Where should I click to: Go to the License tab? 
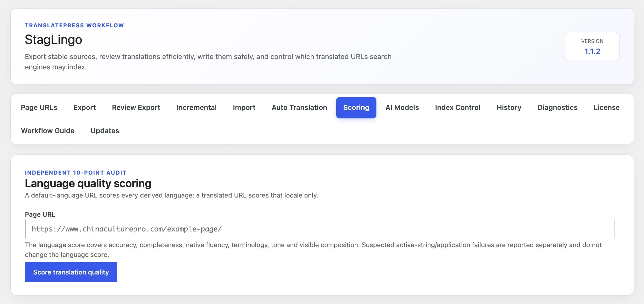tap(607, 107)
